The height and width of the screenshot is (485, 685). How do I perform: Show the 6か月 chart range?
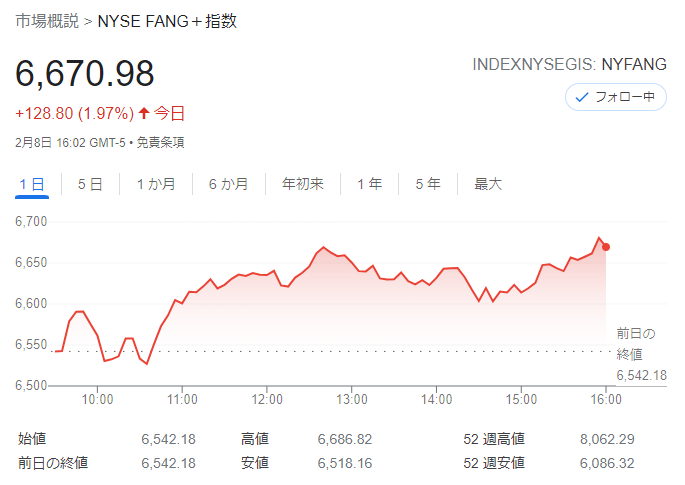[x=228, y=184]
